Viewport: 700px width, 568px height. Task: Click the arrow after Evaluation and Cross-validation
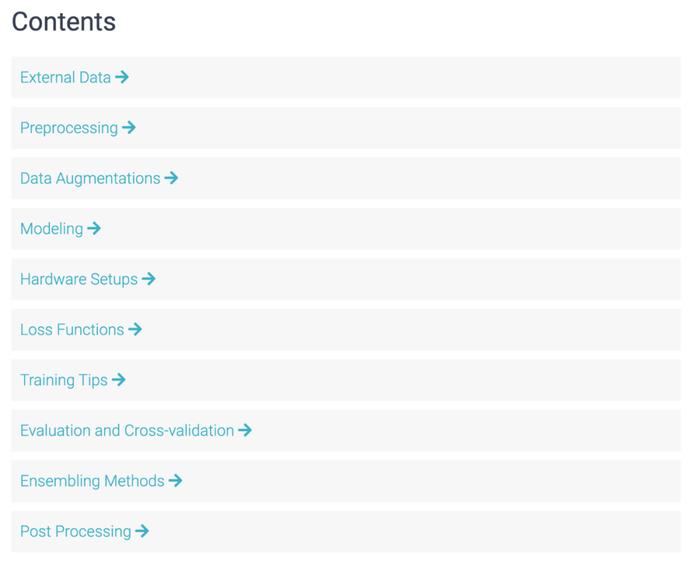[x=245, y=430]
